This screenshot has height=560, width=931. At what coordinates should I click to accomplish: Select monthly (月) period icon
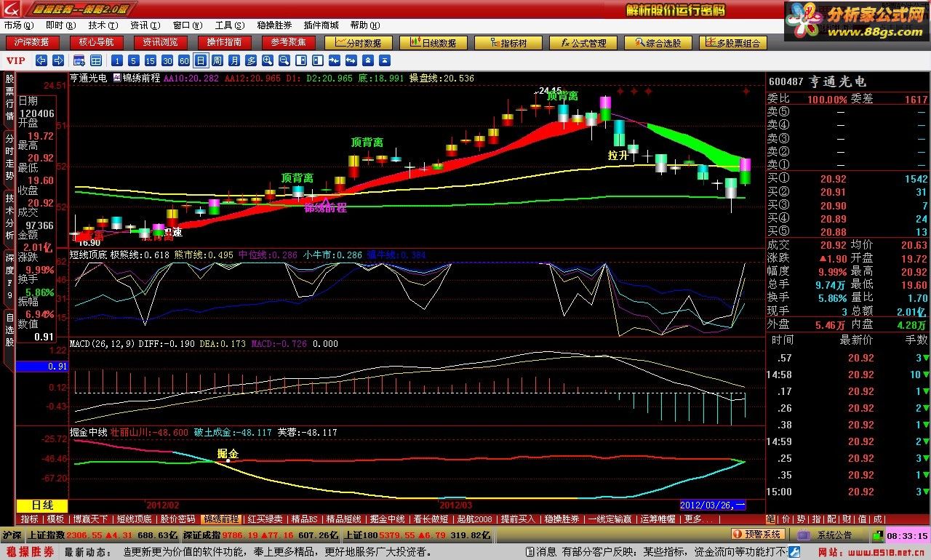click(234, 60)
